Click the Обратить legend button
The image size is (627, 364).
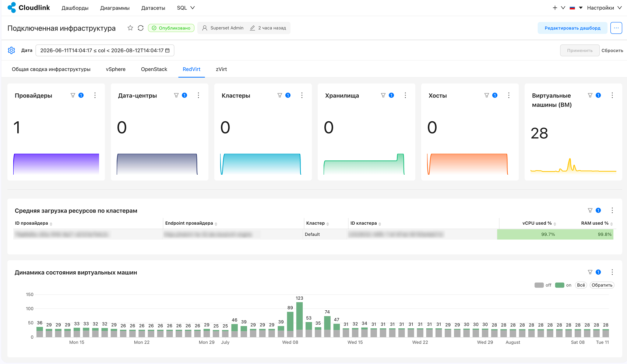coord(602,285)
